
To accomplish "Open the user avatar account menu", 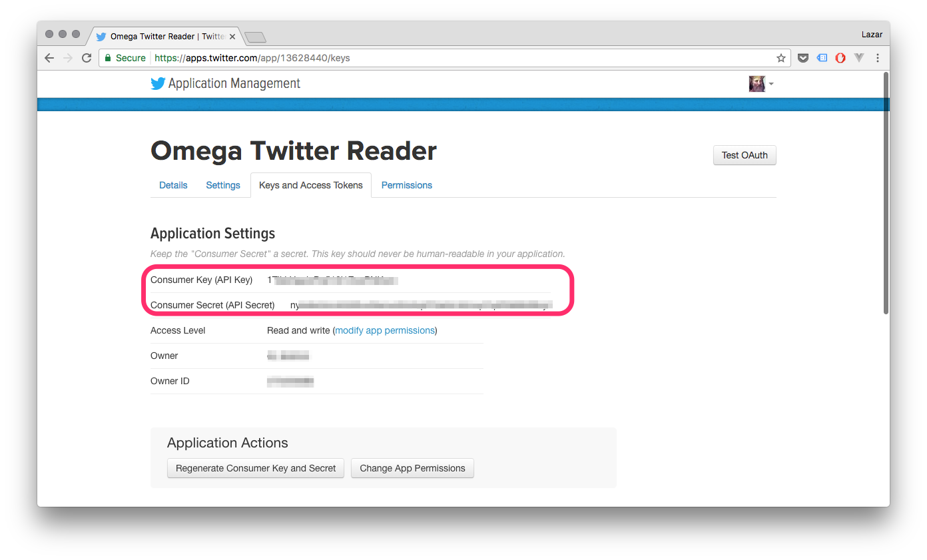I will (x=761, y=84).
